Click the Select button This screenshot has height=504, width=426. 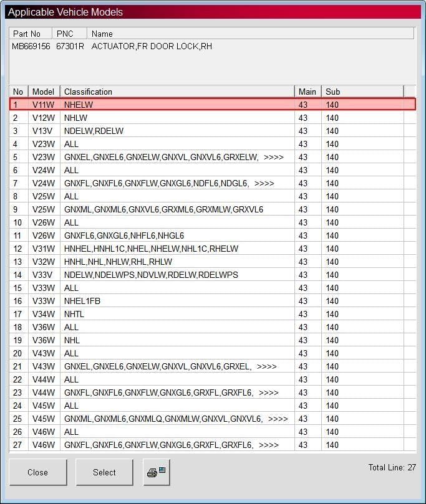[x=104, y=472]
